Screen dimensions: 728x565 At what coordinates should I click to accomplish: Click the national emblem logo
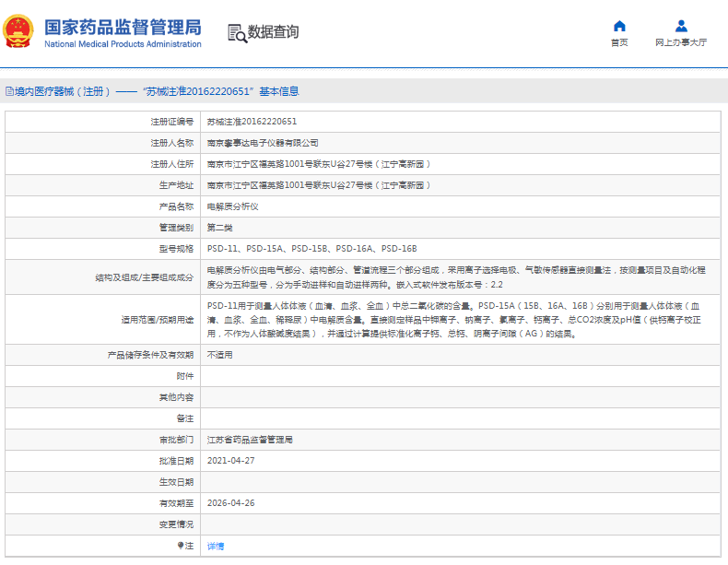pyautogui.click(x=19, y=31)
